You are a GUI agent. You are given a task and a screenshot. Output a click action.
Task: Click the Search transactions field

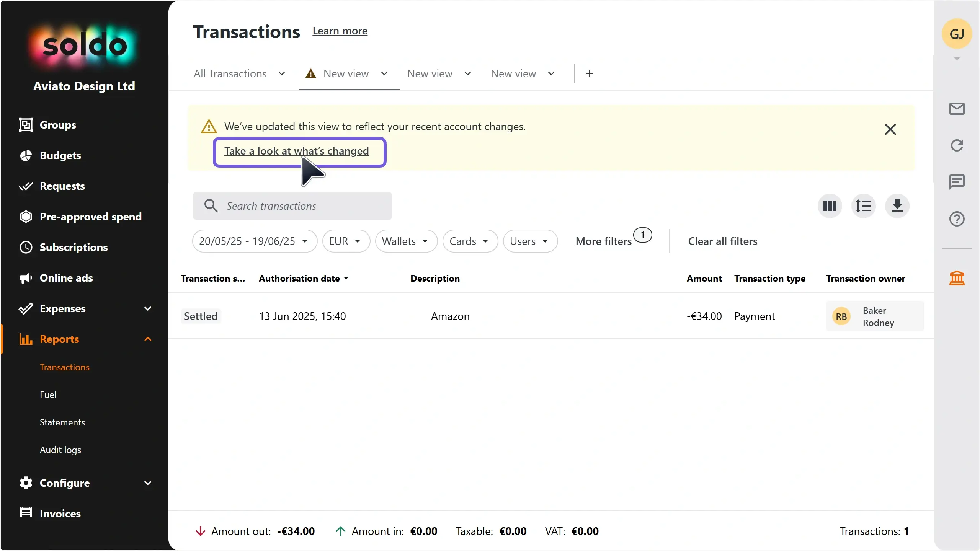(292, 206)
